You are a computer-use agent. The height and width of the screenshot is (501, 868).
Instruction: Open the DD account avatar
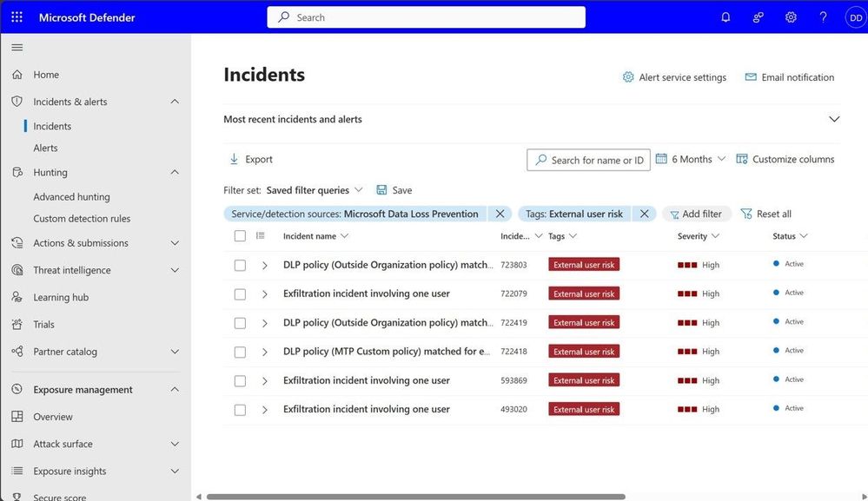pyautogui.click(x=856, y=17)
